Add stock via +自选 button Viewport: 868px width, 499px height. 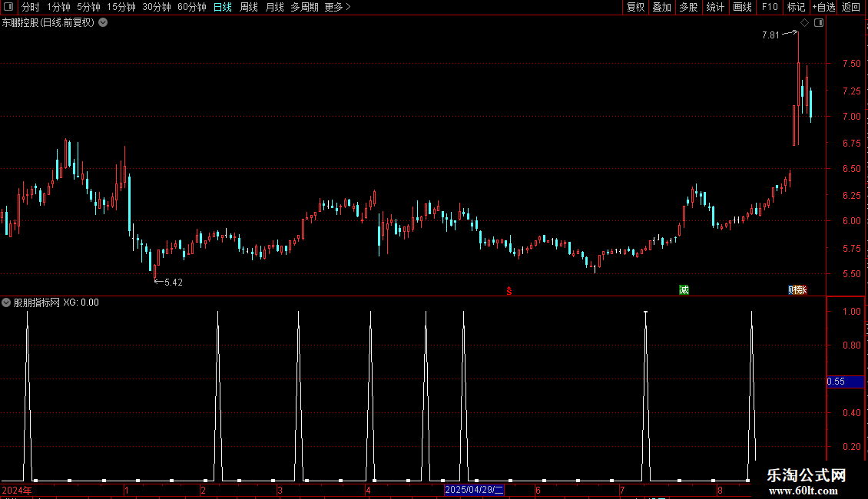(x=823, y=7)
